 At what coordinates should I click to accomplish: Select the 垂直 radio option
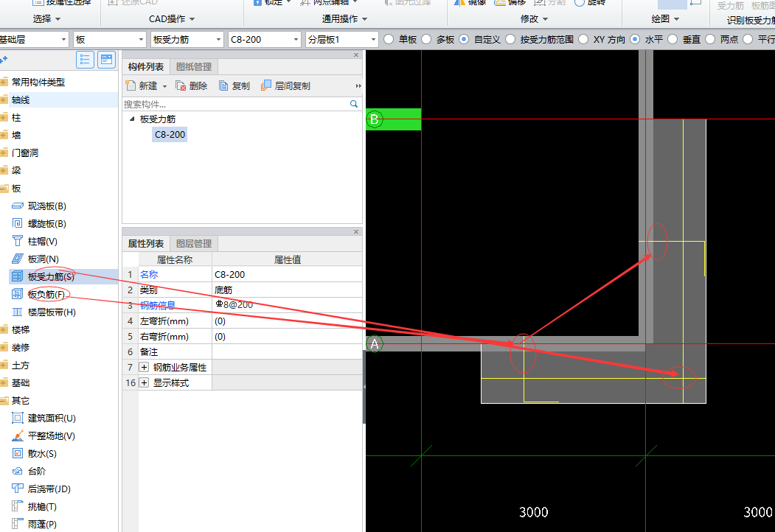point(673,39)
